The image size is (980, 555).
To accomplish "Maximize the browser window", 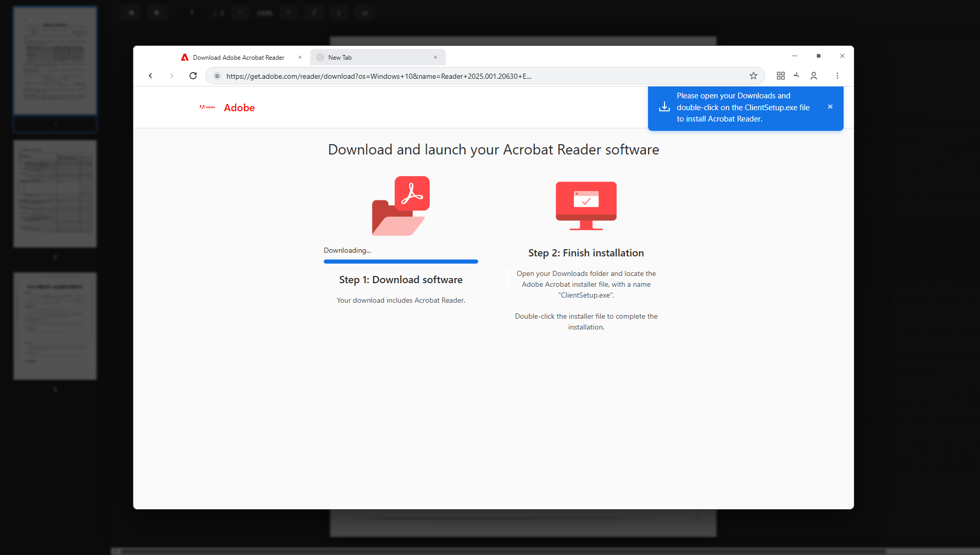I will [x=818, y=56].
